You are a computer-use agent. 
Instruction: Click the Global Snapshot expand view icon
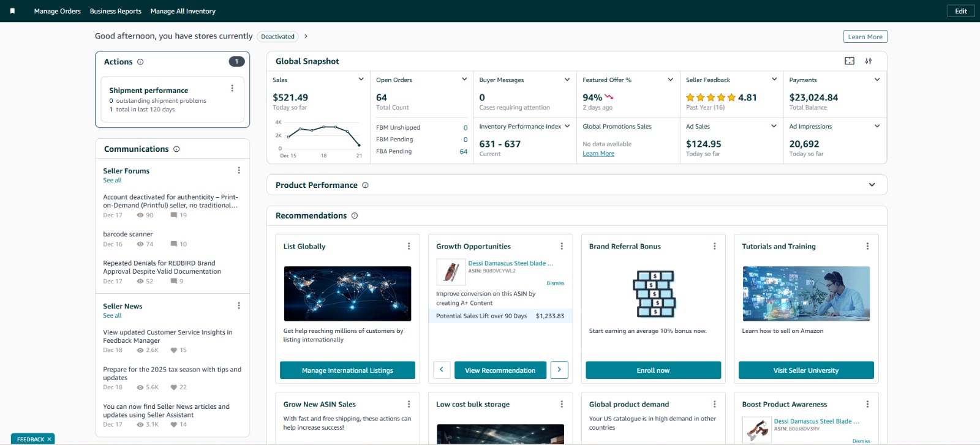(850, 61)
